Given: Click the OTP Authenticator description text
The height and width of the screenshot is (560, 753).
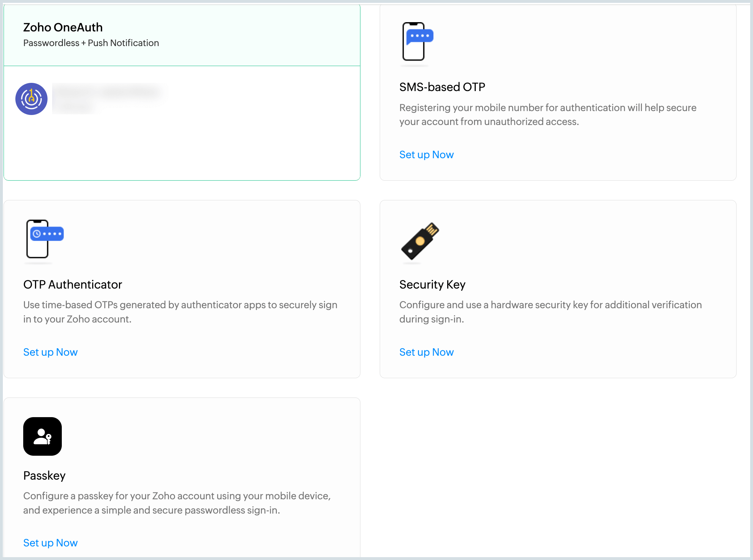Looking at the screenshot, I should coord(180,312).
